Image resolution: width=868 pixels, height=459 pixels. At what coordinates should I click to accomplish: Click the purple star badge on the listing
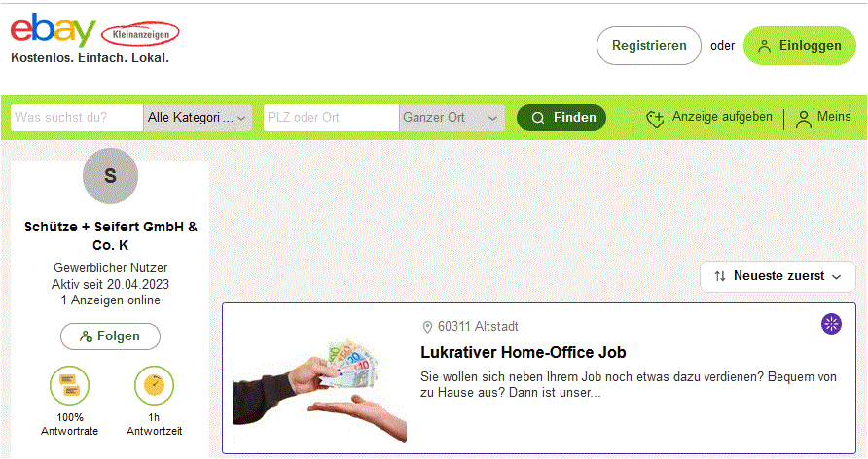(x=831, y=324)
